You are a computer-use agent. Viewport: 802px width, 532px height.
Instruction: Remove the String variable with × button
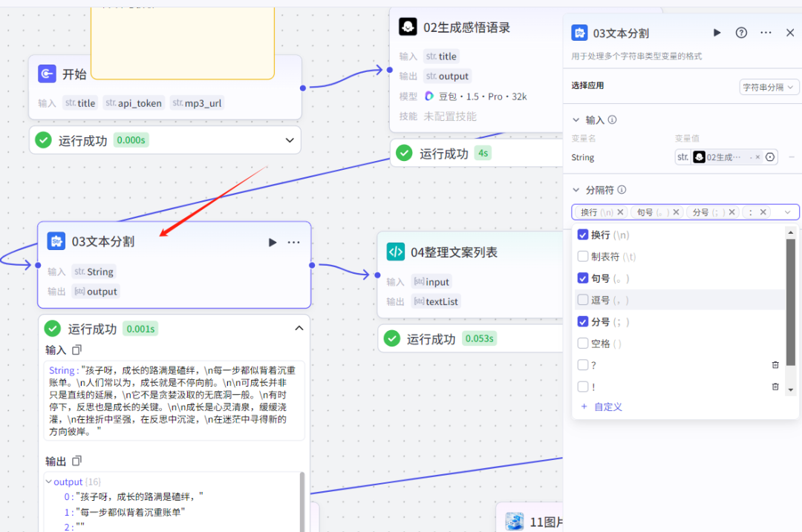(x=757, y=157)
